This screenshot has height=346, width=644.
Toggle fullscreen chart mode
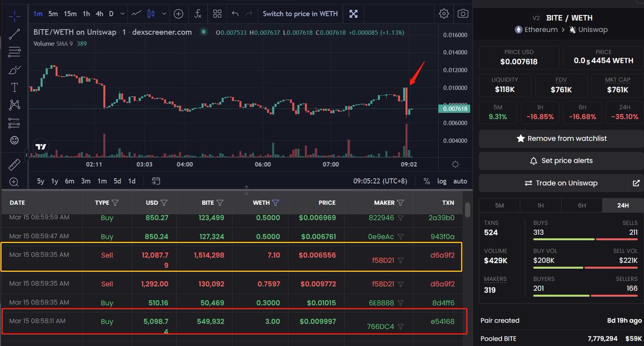tap(353, 13)
